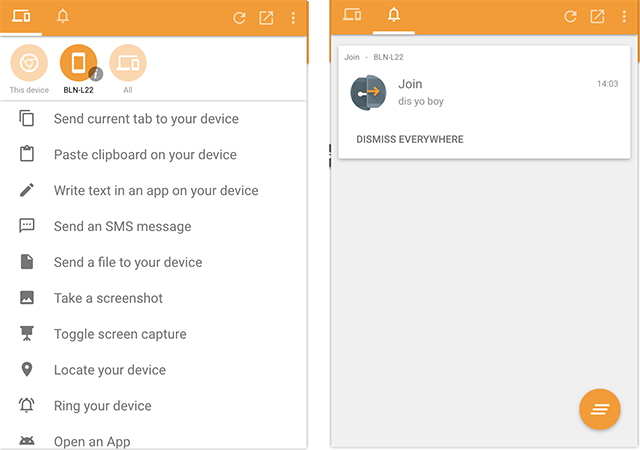Select the Notifications bell tab in right panel
Image resolution: width=640 pixels, height=450 pixels.
tap(393, 16)
